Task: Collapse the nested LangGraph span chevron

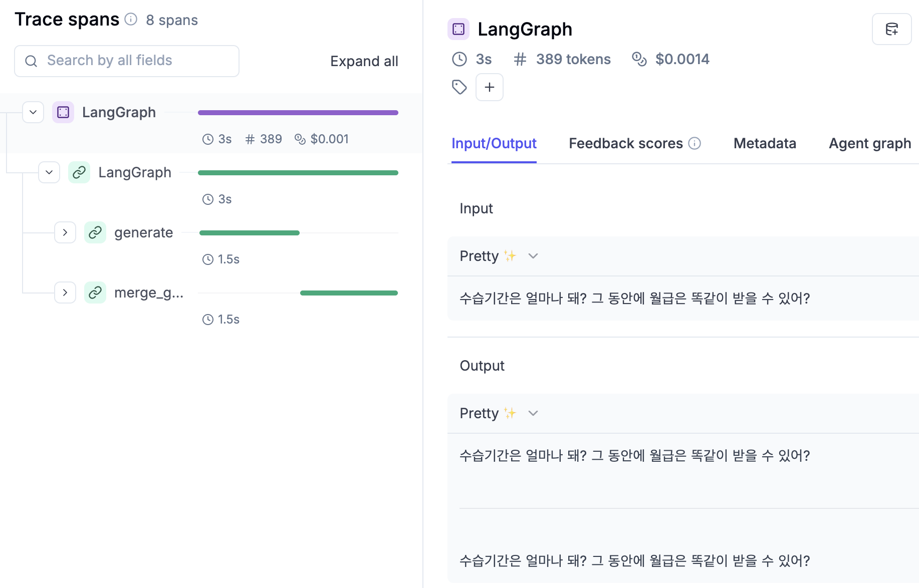Action: click(x=49, y=172)
